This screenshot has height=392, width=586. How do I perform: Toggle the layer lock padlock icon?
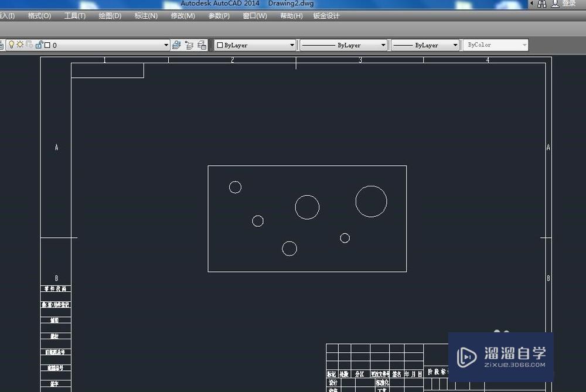[39, 45]
